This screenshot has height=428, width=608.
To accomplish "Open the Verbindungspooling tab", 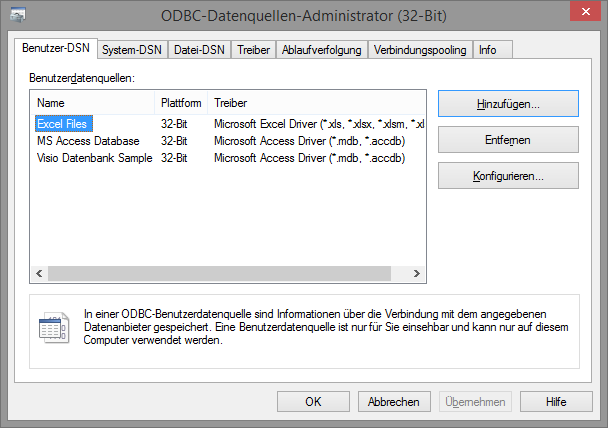I will [419, 50].
